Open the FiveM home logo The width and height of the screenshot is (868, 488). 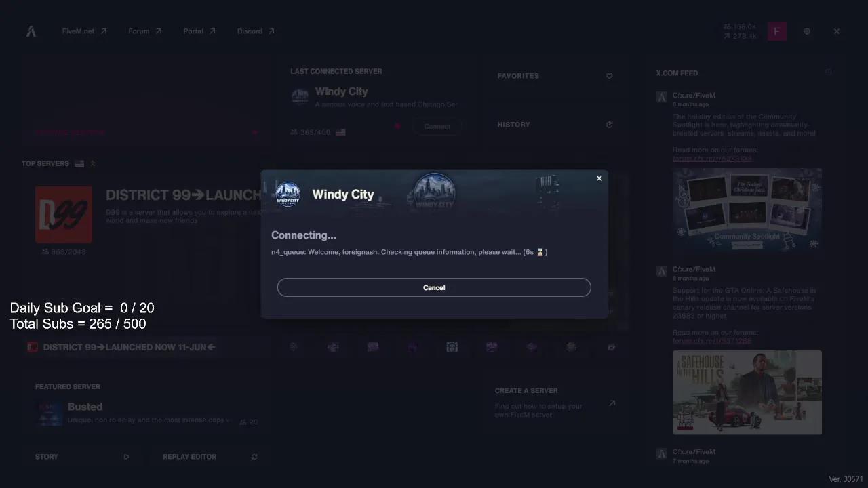coord(31,31)
